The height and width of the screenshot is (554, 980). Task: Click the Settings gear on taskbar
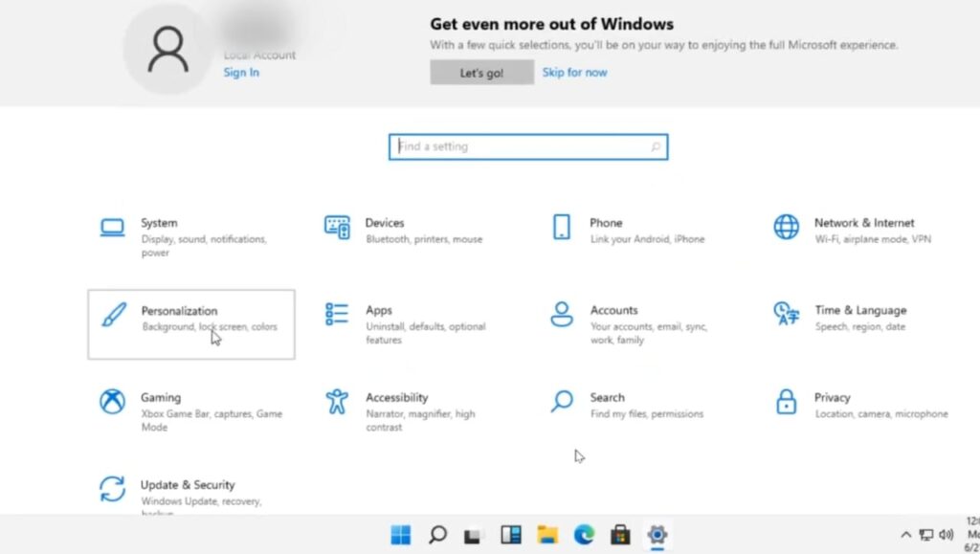[657, 535]
